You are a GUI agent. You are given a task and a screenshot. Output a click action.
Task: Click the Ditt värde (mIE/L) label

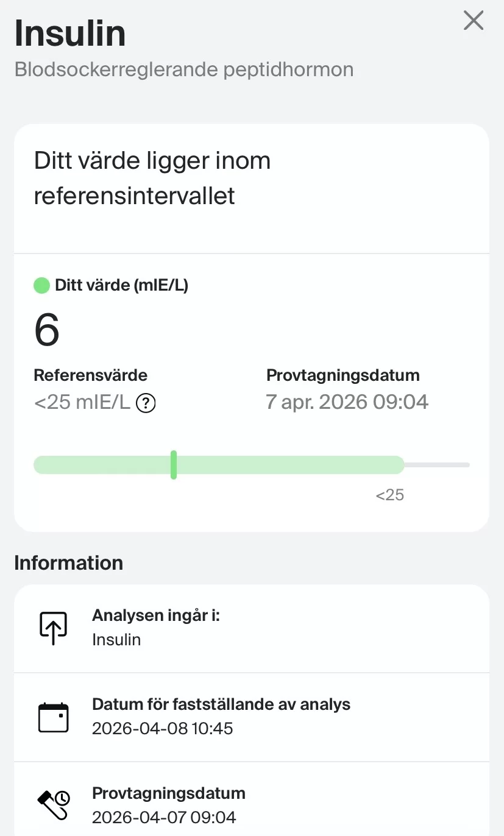pyautogui.click(x=121, y=285)
